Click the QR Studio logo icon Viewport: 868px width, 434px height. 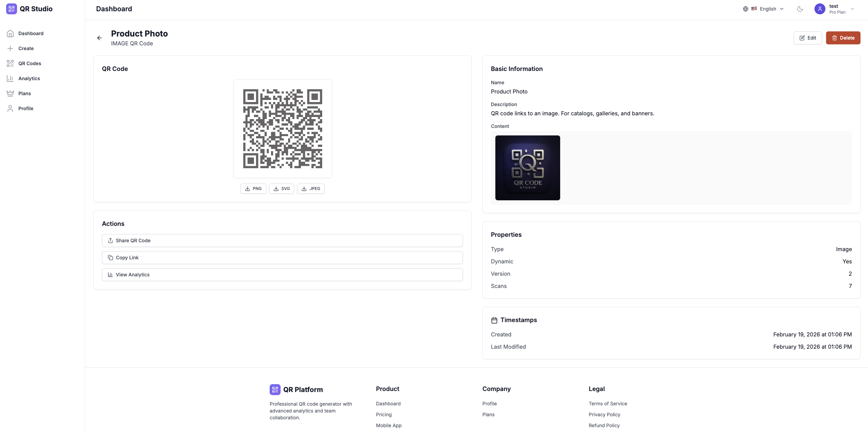[x=11, y=9]
